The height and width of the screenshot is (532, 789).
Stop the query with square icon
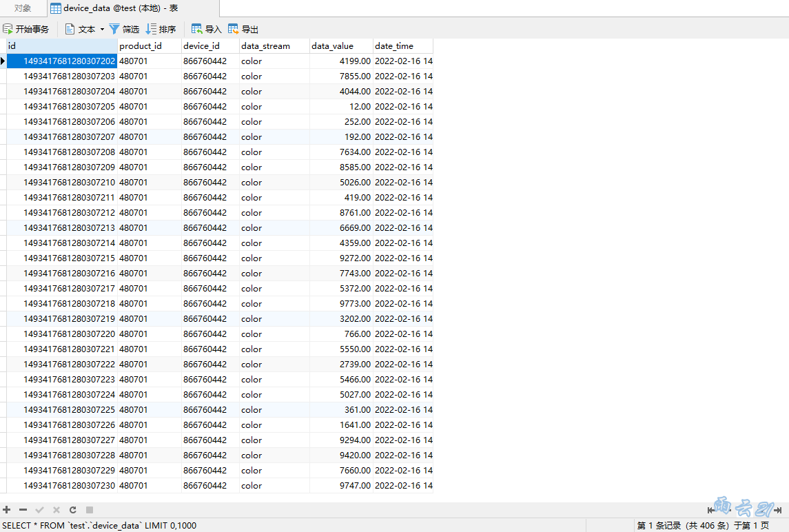tap(90, 510)
